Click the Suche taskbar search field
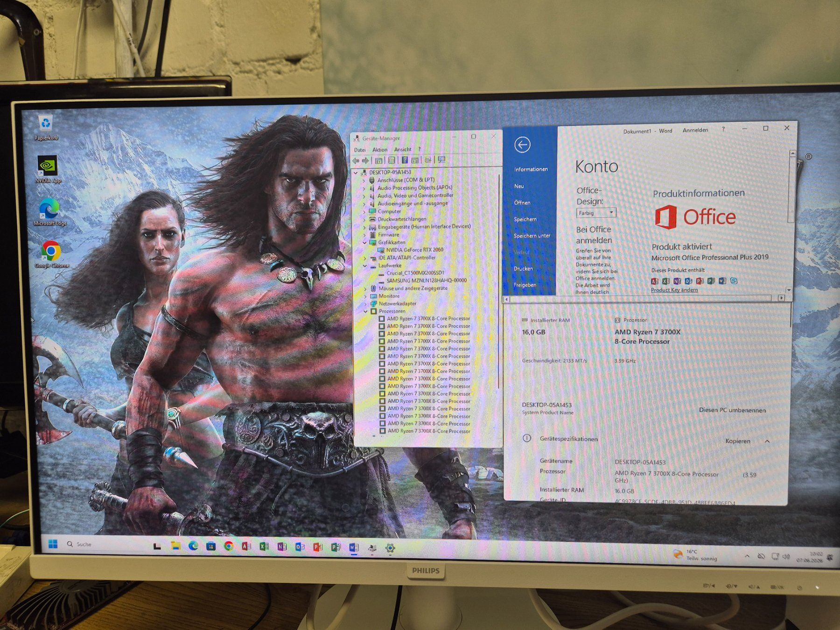 coord(107,544)
